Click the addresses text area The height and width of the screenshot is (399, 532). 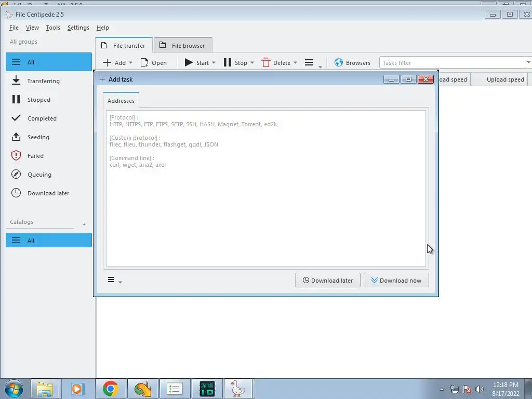pyautogui.click(x=266, y=188)
